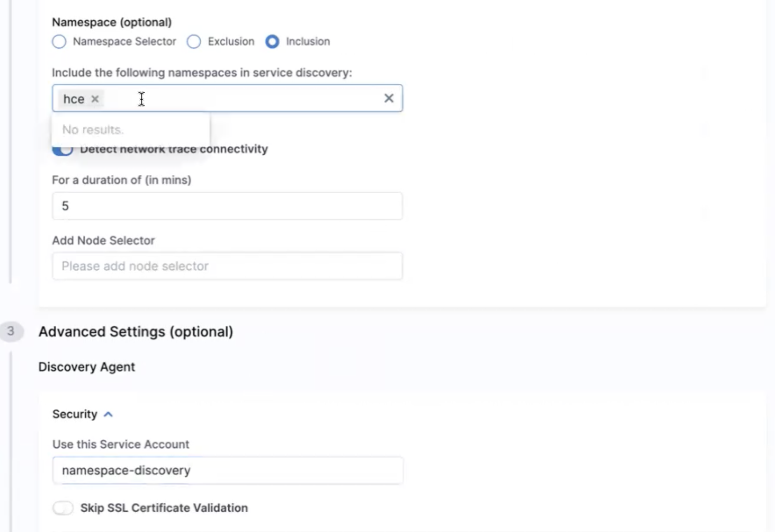Screen dimensions: 775x532
Task: Click the Security section label
Action: (x=75, y=414)
